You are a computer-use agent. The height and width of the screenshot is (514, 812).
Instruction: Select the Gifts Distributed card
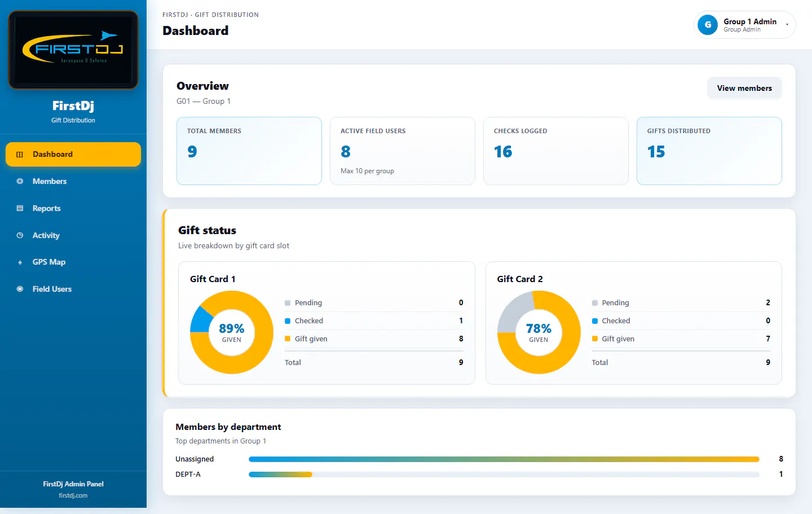[709, 151]
